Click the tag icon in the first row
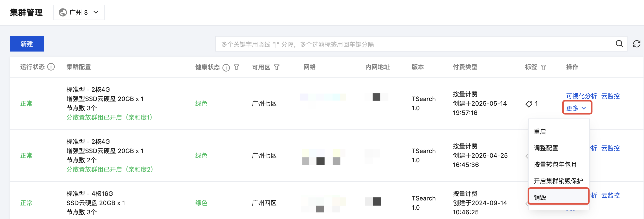The width and height of the screenshot is (644, 219). click(x=529, y=104)
